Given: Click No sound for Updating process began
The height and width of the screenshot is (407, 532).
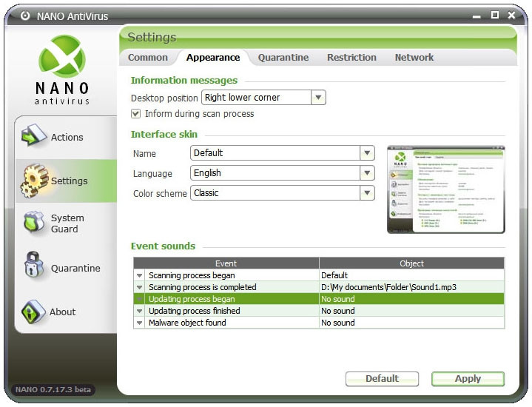Looking at the screenshot, I should point(411,299).
